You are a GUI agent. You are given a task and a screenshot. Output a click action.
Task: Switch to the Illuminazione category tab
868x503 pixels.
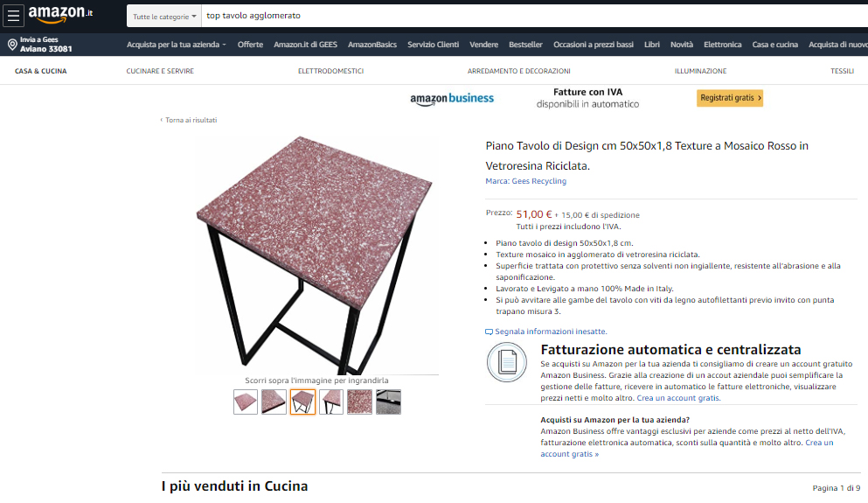pyautogui.click(x=700, y=71)
